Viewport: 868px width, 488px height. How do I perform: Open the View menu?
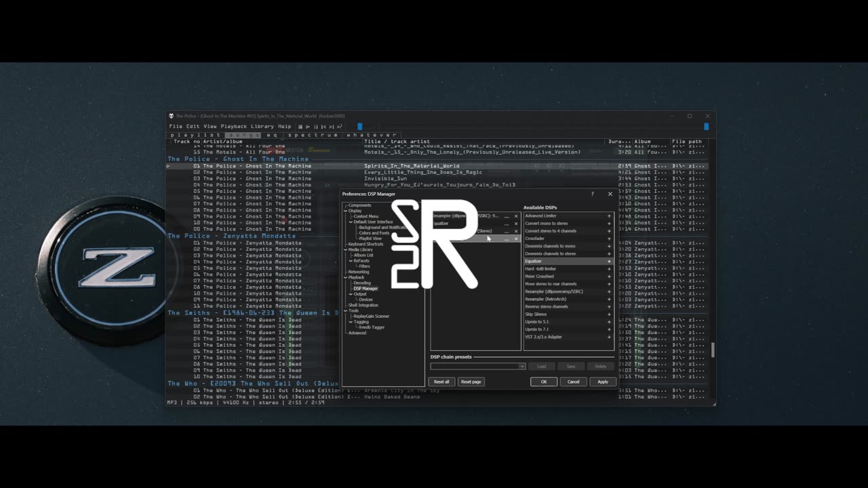[210, 126]
